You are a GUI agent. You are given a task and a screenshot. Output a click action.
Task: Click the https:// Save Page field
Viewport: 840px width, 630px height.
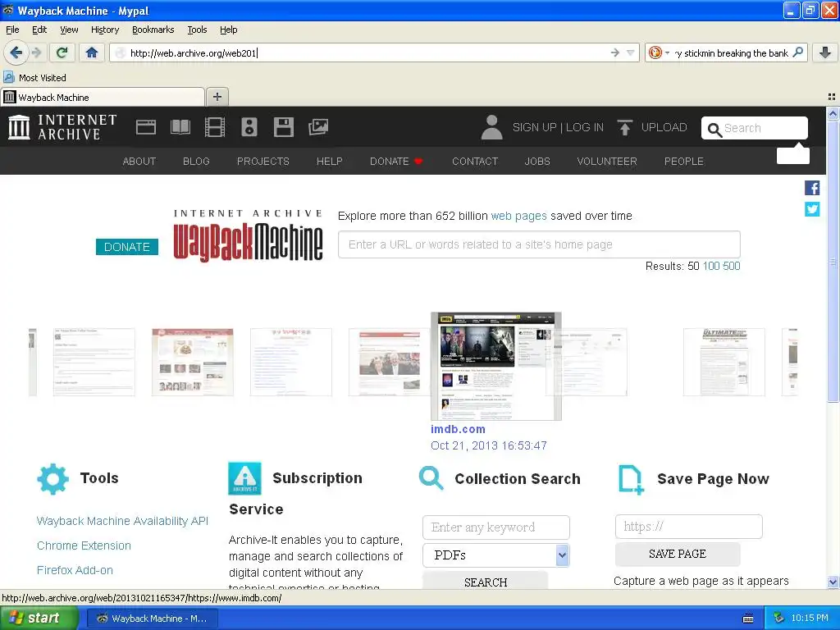click(x=688, y=527)
